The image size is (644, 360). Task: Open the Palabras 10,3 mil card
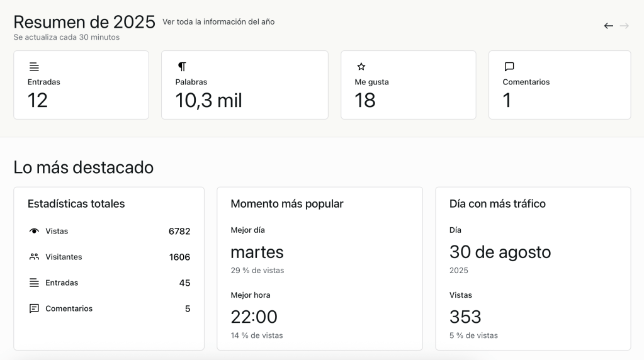point(244,85)
